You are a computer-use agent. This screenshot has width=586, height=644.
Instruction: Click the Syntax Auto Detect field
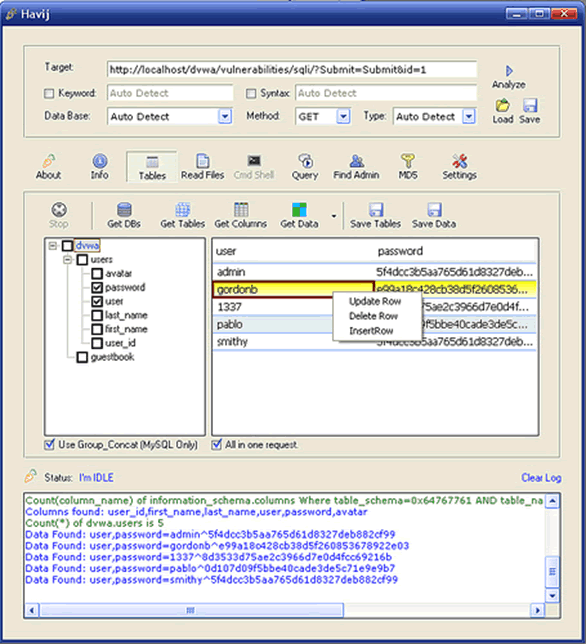(386, 94)
